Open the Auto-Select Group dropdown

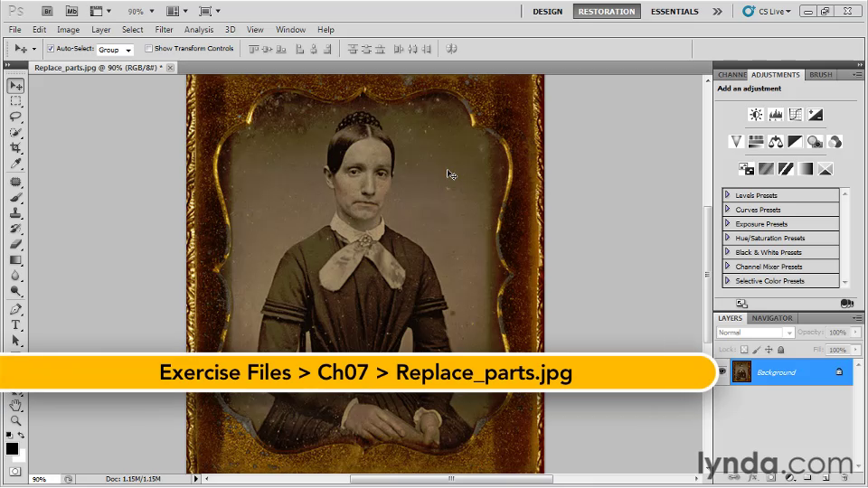coord(115,50)
